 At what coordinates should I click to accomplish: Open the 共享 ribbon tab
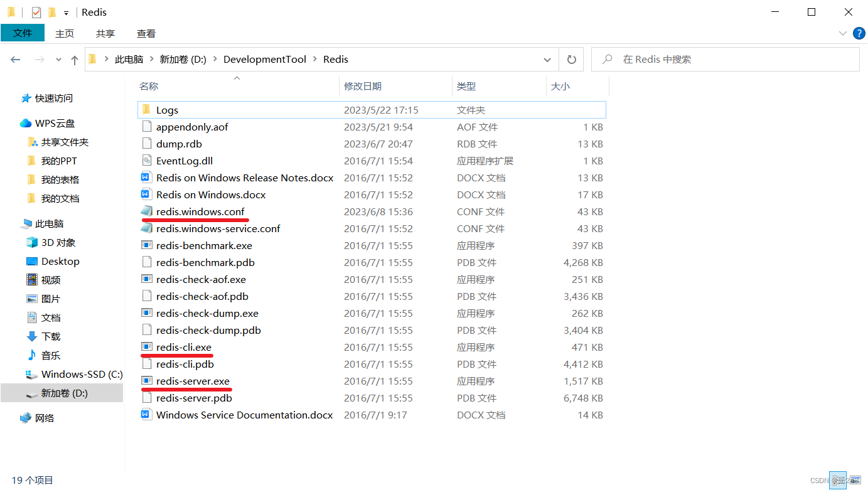coord(105,34)
